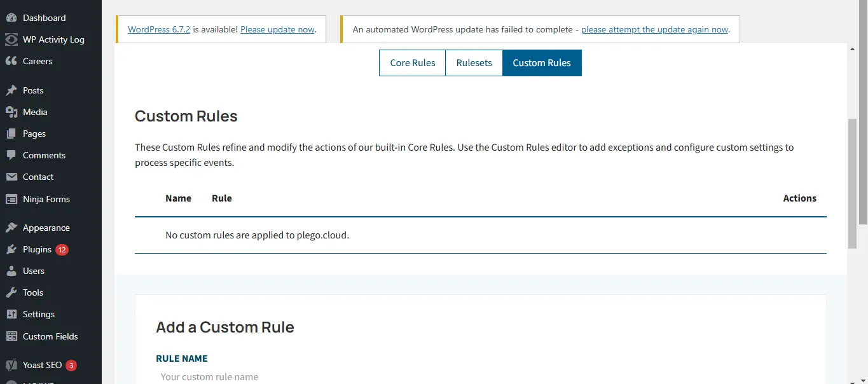This screenshot has height=384, width=868.
Task: Switch to the Rulesets tab
Action: [x=474, y=63]
